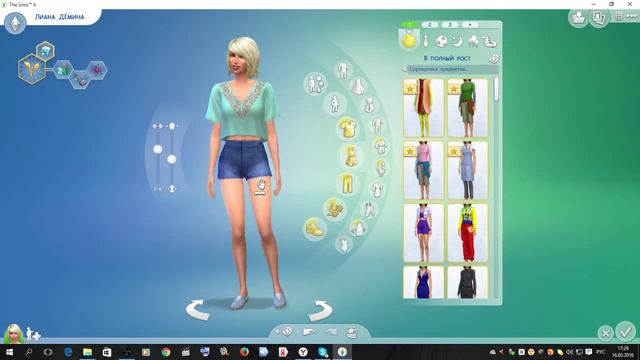
Task: Select the yellow and red clown outfit
Action: (467, 233)
